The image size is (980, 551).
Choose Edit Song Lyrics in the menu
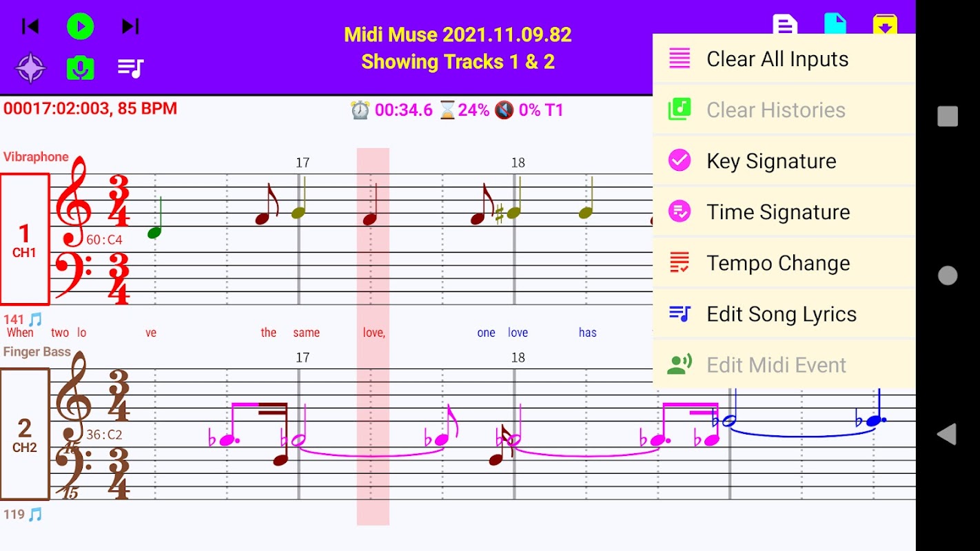[784, 314]
